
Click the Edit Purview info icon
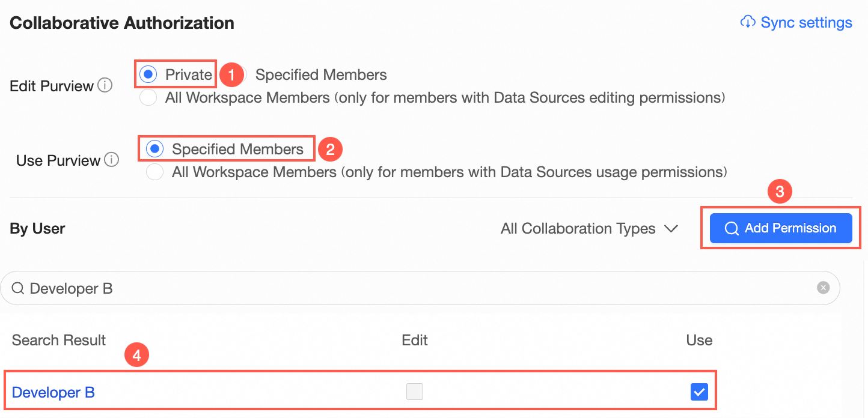[x=105, y=86]
